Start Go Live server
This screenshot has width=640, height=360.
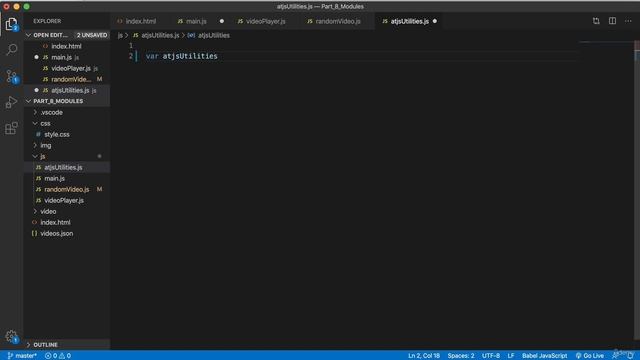click(589, 356)
